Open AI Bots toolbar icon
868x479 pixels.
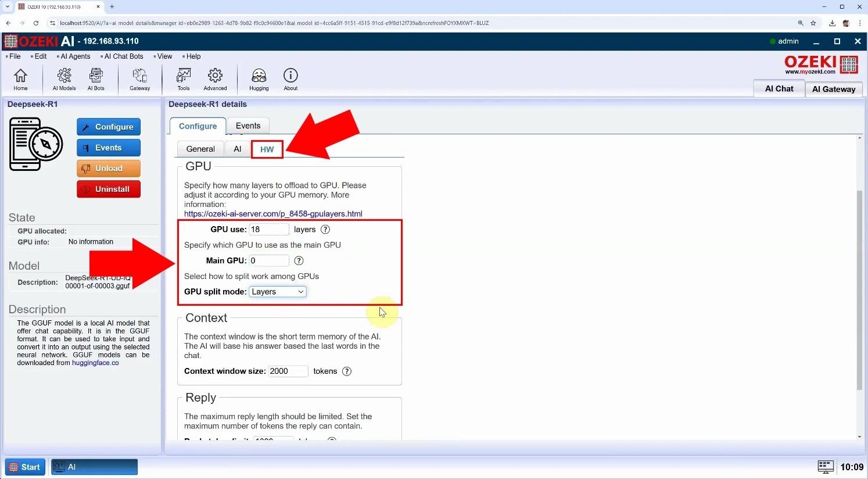click(x=96, y=79)
